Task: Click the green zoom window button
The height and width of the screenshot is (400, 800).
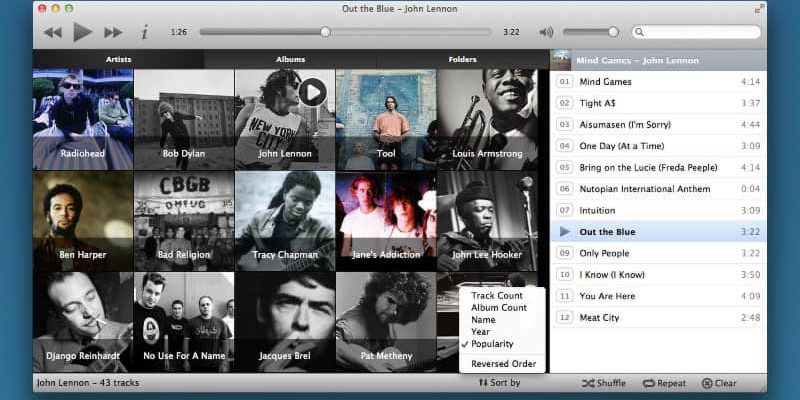Action: click(68, 8)
